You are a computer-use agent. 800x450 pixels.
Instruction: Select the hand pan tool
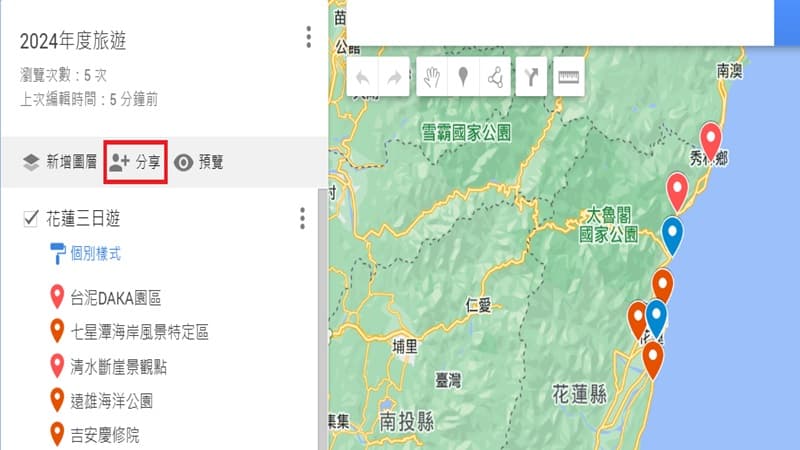click(x=433, y=76)
